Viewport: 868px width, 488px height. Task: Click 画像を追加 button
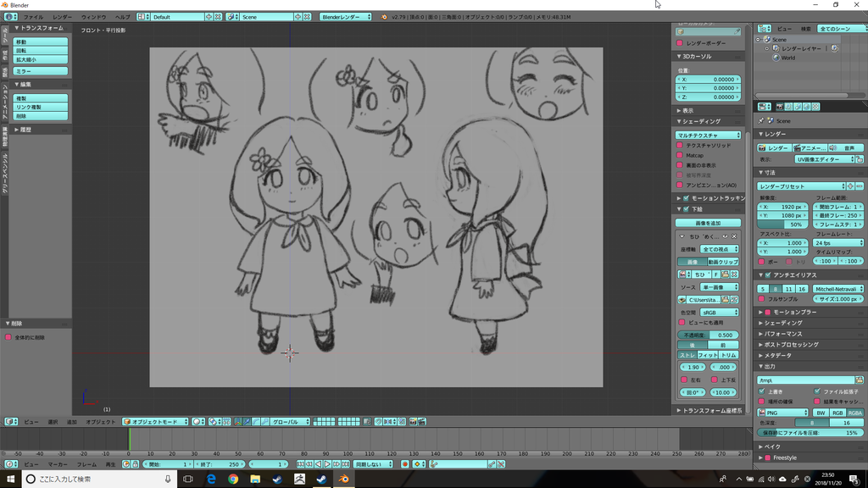tap(708, 223)
